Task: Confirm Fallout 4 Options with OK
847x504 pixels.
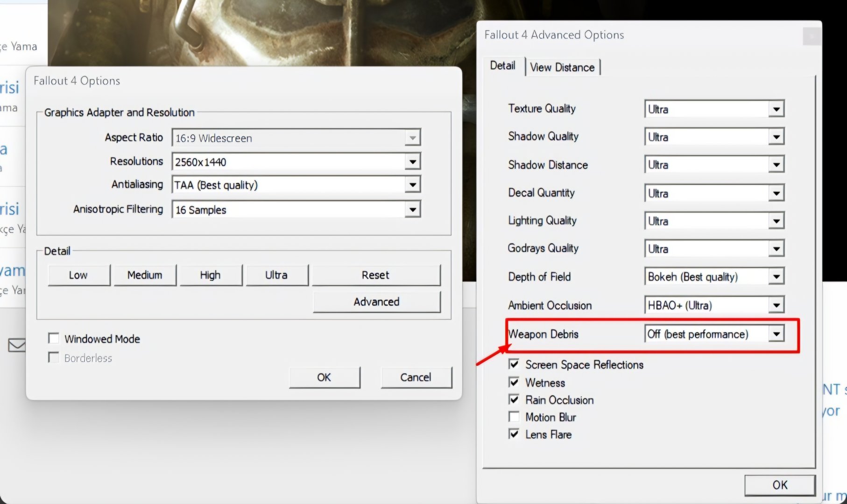Action: click(x=325, y=377)
